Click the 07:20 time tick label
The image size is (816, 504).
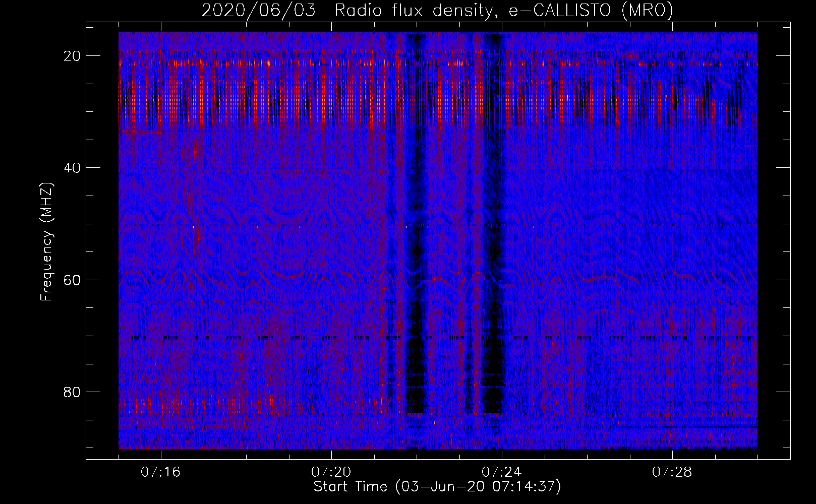click(331, 472)
